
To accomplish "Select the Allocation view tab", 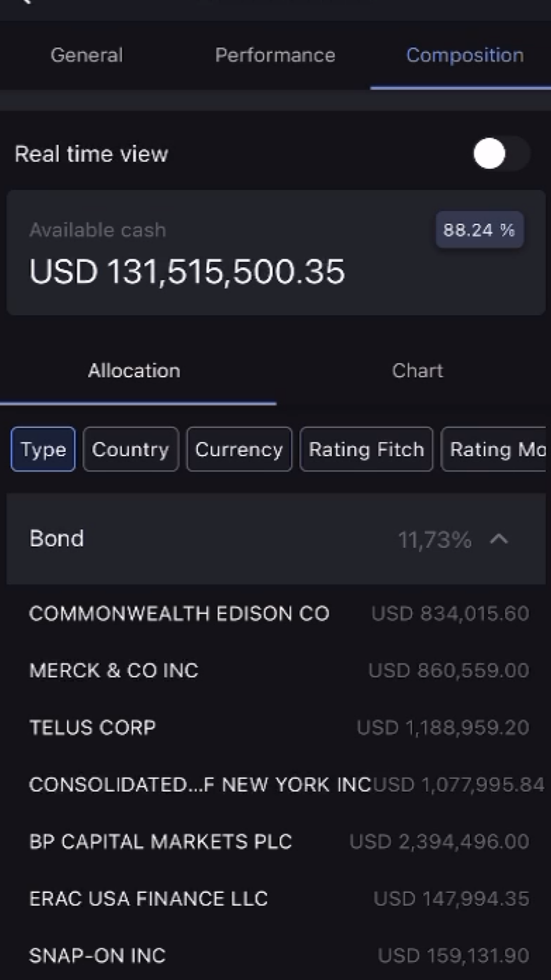I will coord(134,371).
